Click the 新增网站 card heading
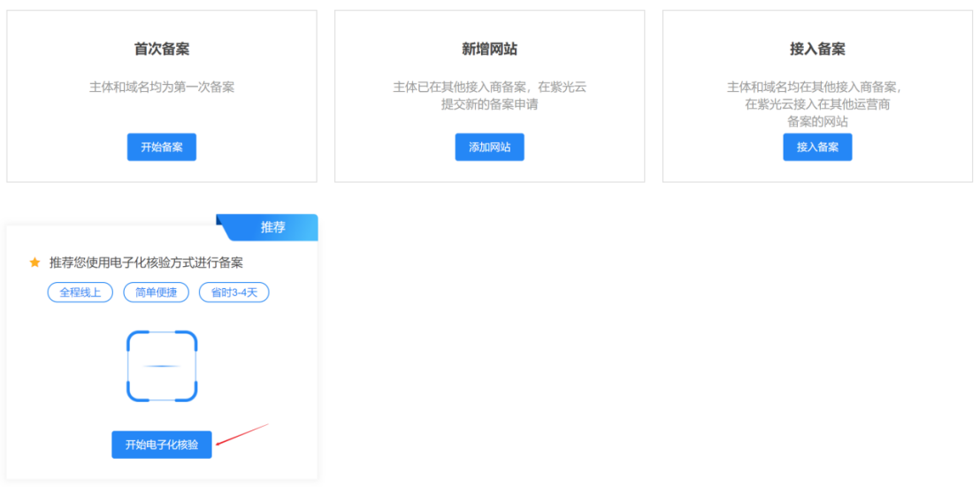The width and height of the screenshot is (980, 487). pos(489,49)
